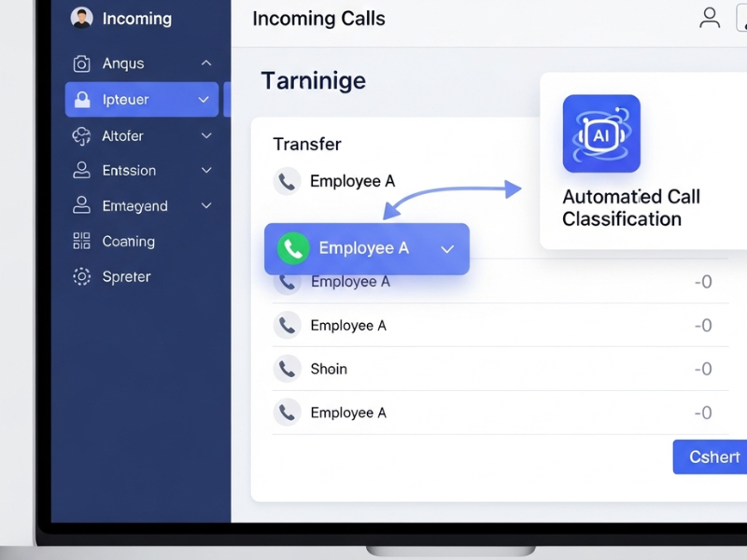This screenshot has height=560, width=747.
Task: Click the Emtagand person icon
Action: [x=81, y=205]
